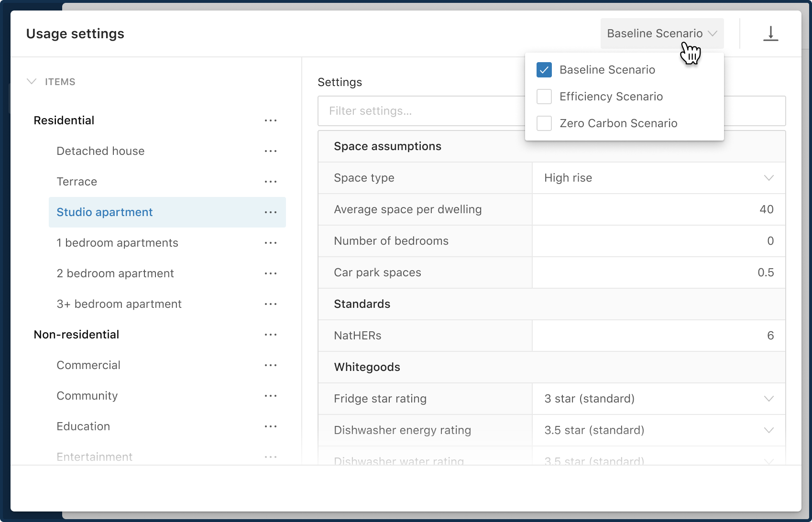This screenshot has height=522, width=812.
Task: Select Entertainment item
Action: pyautogui.click(x=95, y=457)
